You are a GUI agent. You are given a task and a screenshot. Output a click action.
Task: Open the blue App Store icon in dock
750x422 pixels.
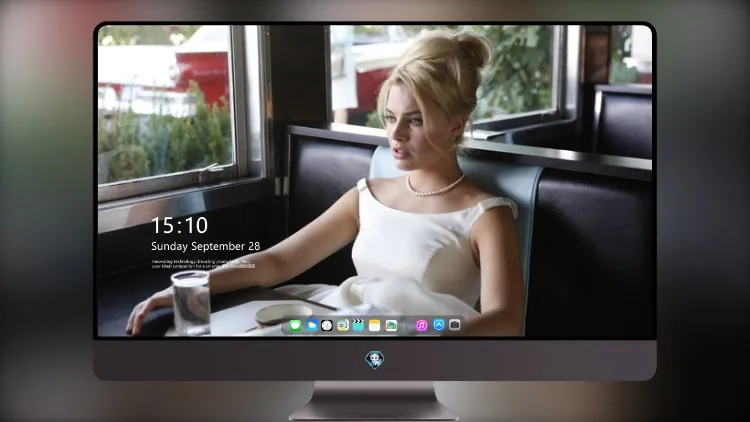pyautogui.click(x=439, y=325)
